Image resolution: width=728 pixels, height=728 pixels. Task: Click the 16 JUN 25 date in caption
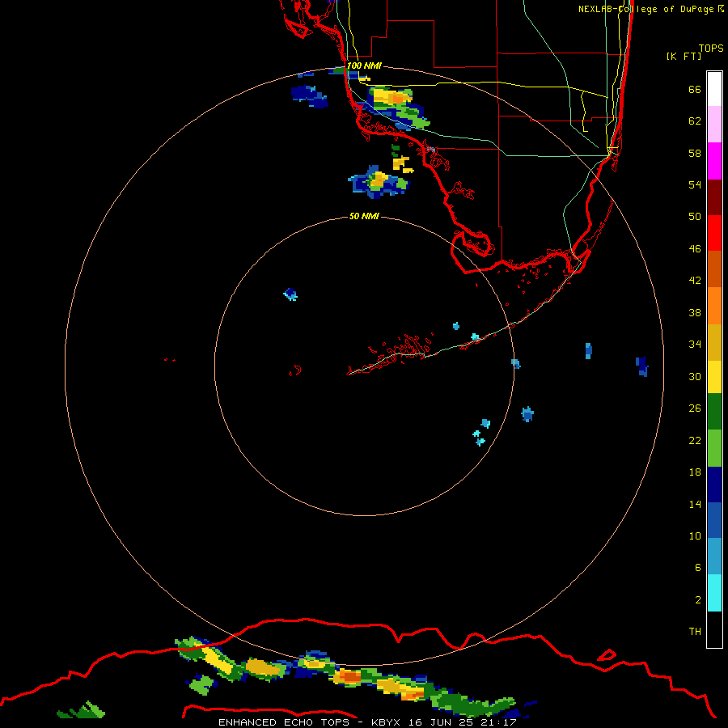pos(440,722)
